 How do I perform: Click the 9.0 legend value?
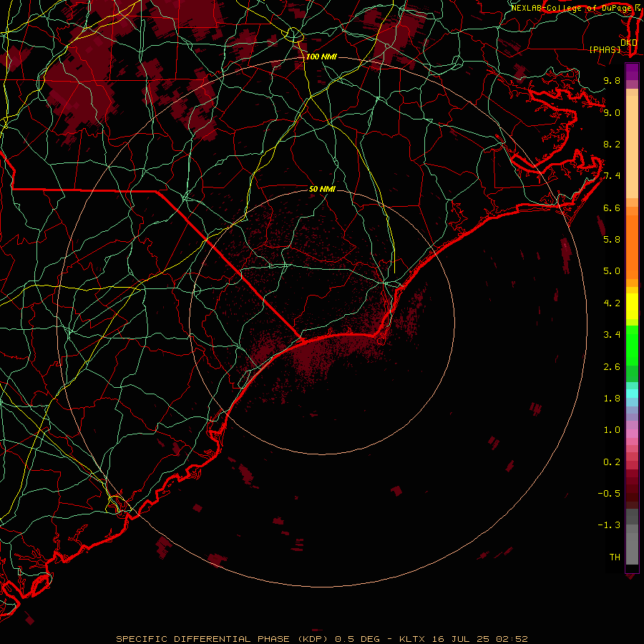(x=612, y=112)
